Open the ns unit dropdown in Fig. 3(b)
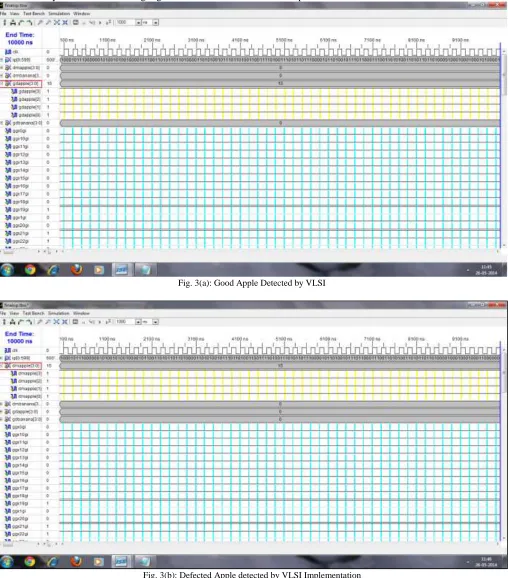Image resolution: width=508 pixels, height=578 pixels. tap(156, 322)
